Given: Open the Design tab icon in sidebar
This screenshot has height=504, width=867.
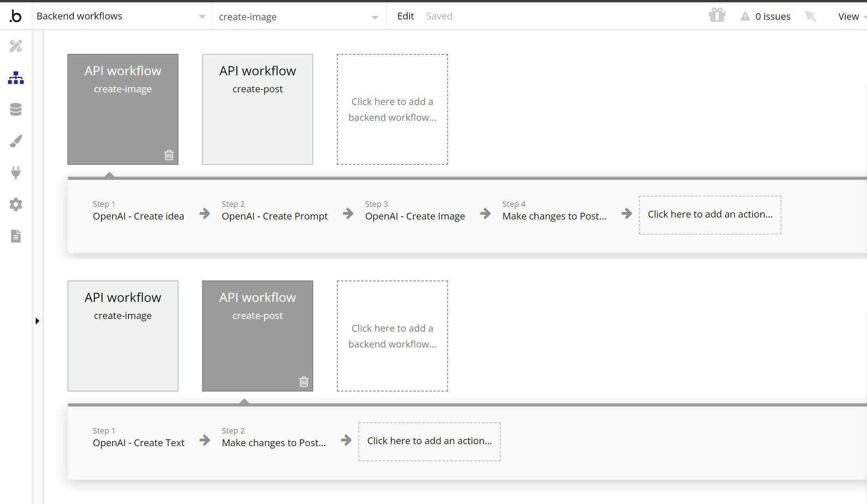Looking at the screenshot, I should tap(16, 46).
